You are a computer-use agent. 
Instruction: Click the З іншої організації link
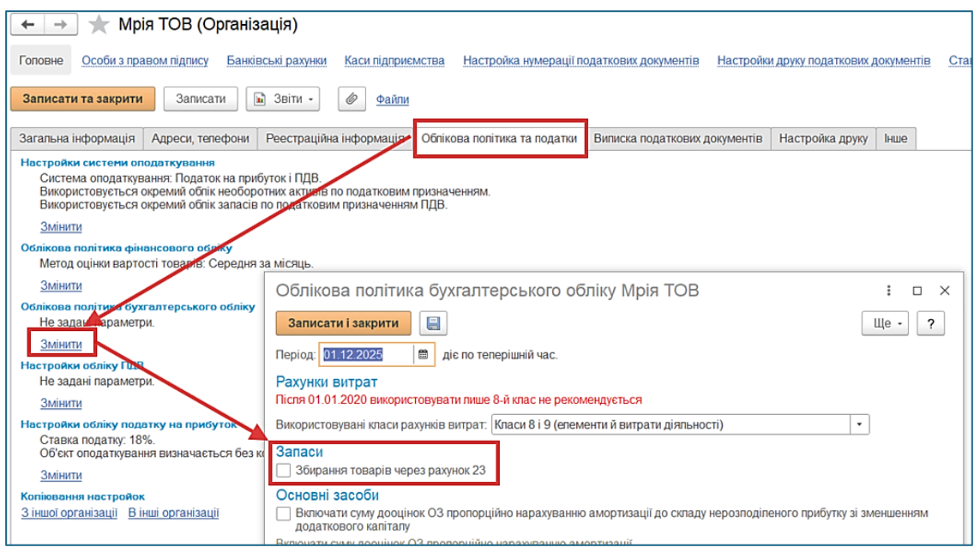coord(69,513)
